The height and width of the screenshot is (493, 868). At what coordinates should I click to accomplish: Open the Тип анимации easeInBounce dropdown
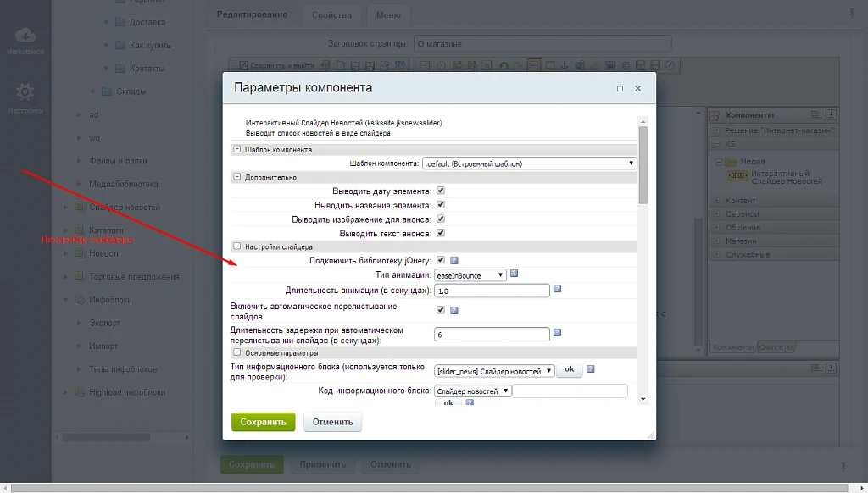470,275
